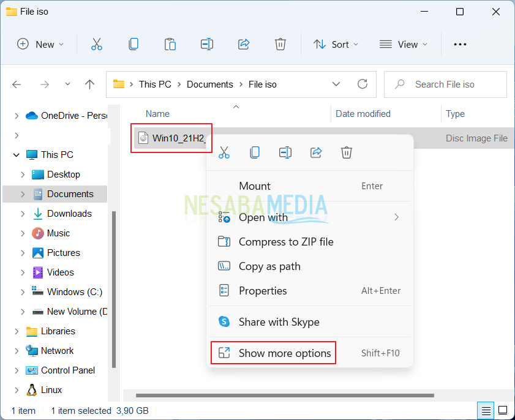Open the Open with submenu
Viewport: 515px width, 420px height.
click(309, 217)
